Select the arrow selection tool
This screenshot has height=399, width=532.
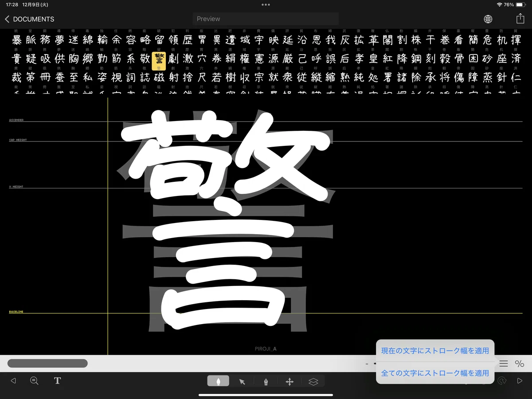click(x=242, y=381)
